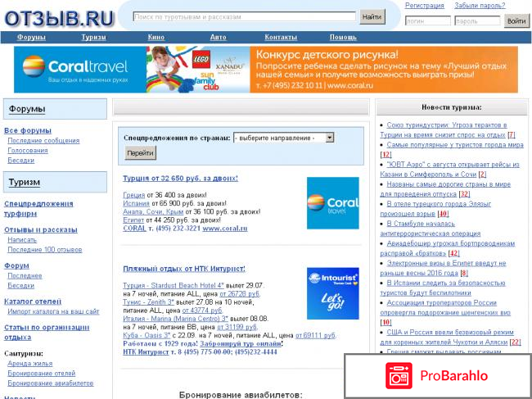Click the Найти search button
The width and height of the screenshot is (532, 399).
point(372,16)
